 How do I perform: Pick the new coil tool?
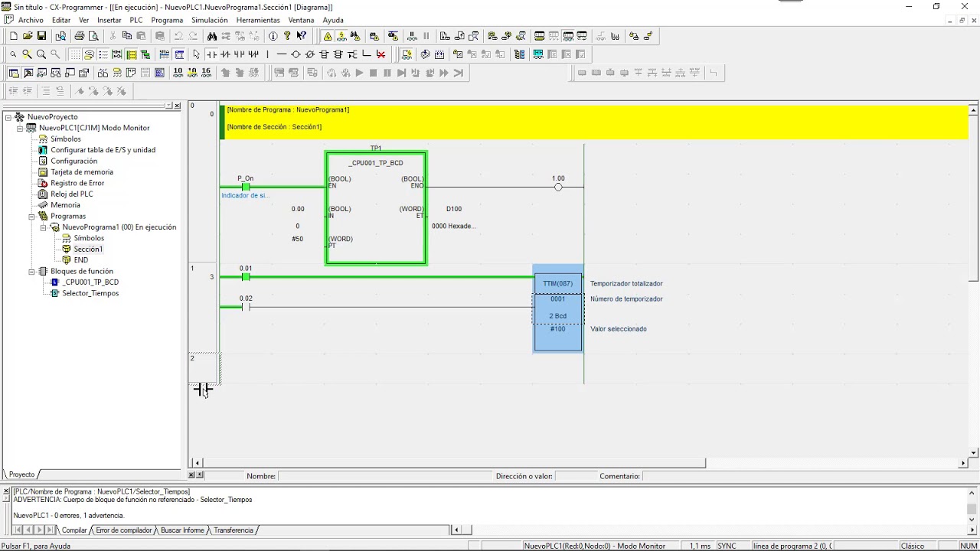tap(296, 54)
